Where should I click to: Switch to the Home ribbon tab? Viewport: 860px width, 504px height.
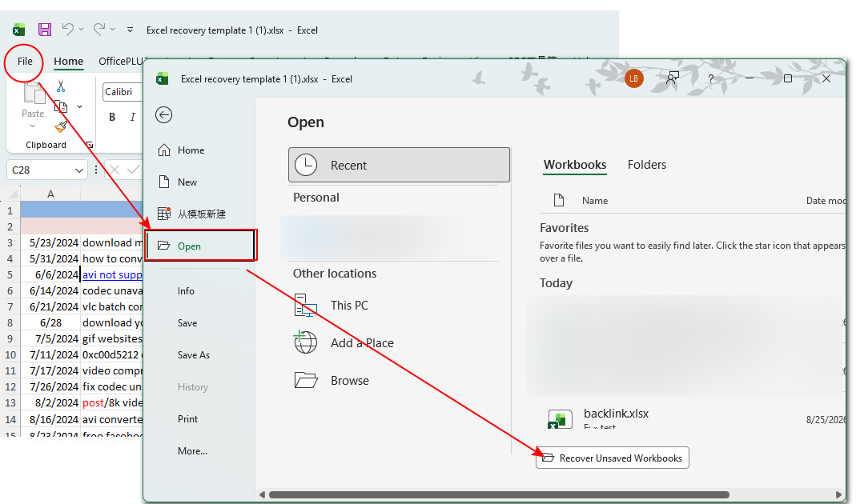[x=69, y=62]
